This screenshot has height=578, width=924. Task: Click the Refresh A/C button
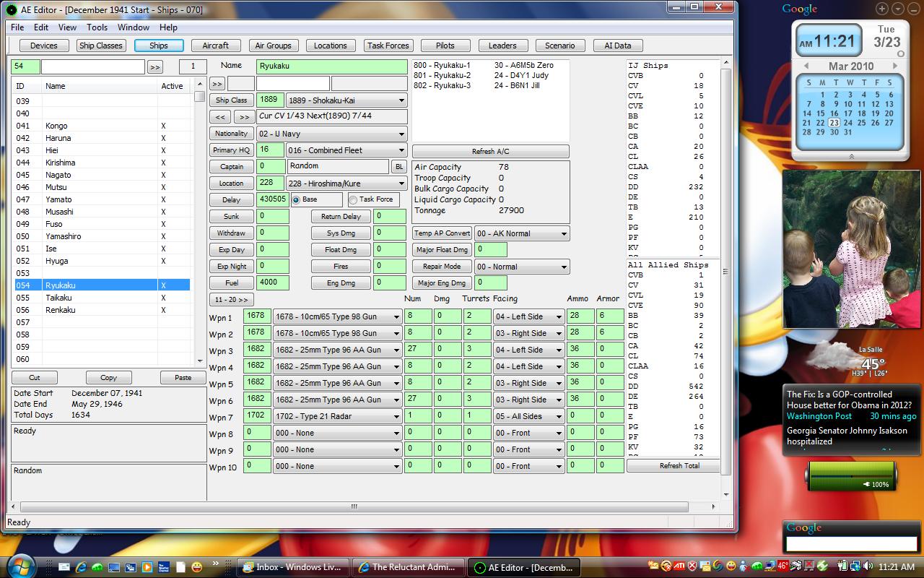coord(490,152)
